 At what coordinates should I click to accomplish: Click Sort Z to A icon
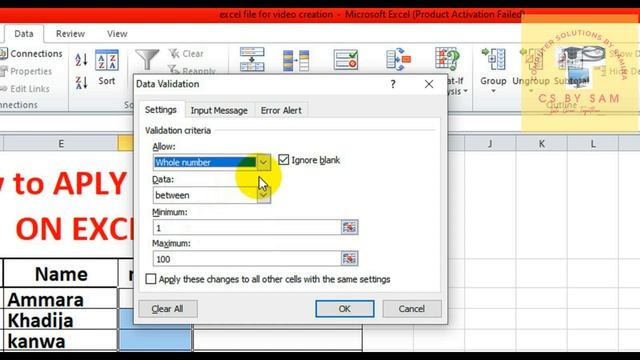(81, 82)
